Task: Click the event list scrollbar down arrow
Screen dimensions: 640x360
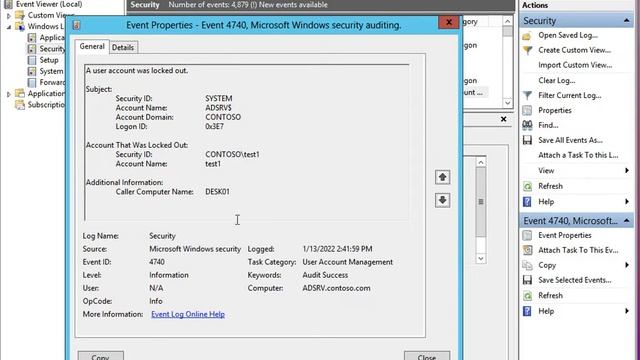Action: point(507,103)
